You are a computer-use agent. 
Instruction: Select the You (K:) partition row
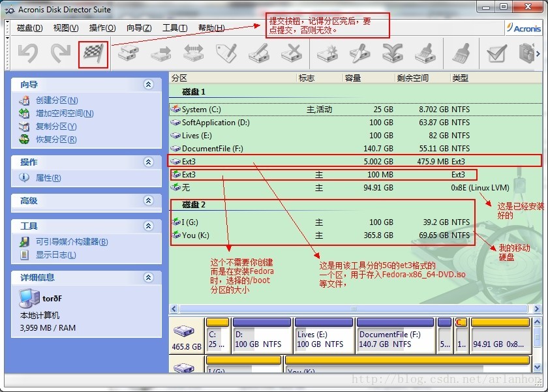pyautogui.click(x=356, y=235)
